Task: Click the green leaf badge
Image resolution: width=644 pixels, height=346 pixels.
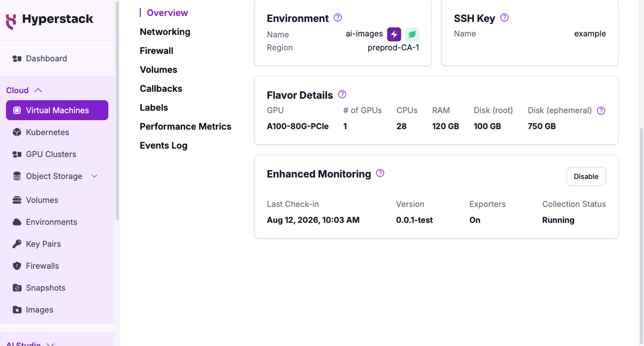Action: [x=412, y=34]
